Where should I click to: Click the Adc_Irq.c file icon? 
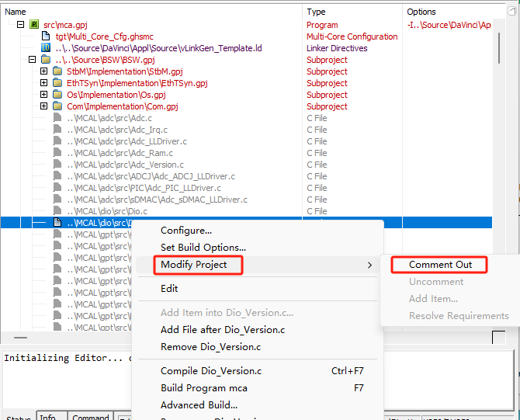coord(57,130)
